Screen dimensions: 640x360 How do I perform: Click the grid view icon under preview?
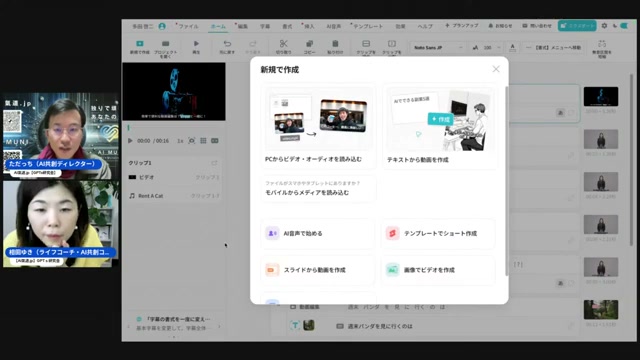click(203, 141)
